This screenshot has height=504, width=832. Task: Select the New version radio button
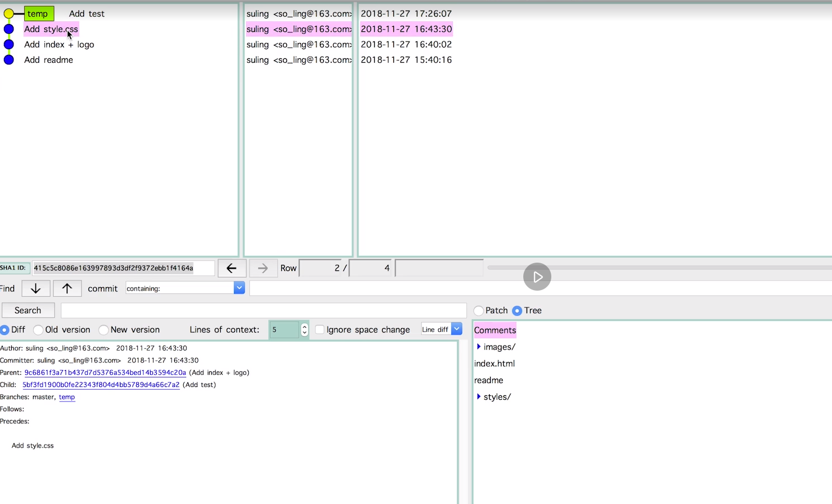104,330
